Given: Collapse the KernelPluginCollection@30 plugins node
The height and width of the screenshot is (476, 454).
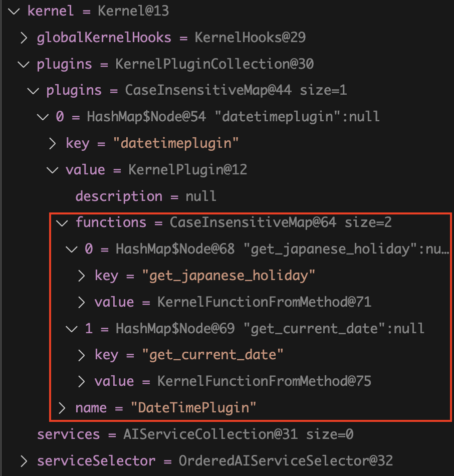Looking at the screenshot, I should coord(23,64).
